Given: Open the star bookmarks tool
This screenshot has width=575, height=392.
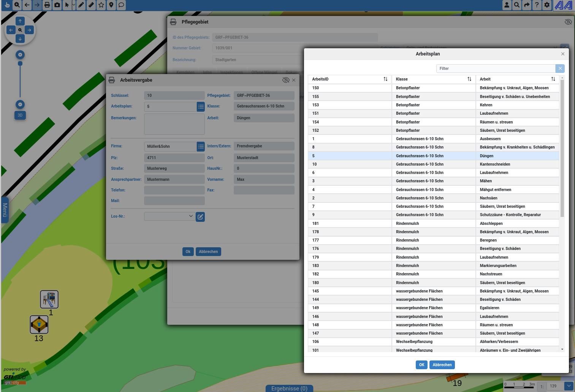Looking at the screenshot, I should [101, 5].
